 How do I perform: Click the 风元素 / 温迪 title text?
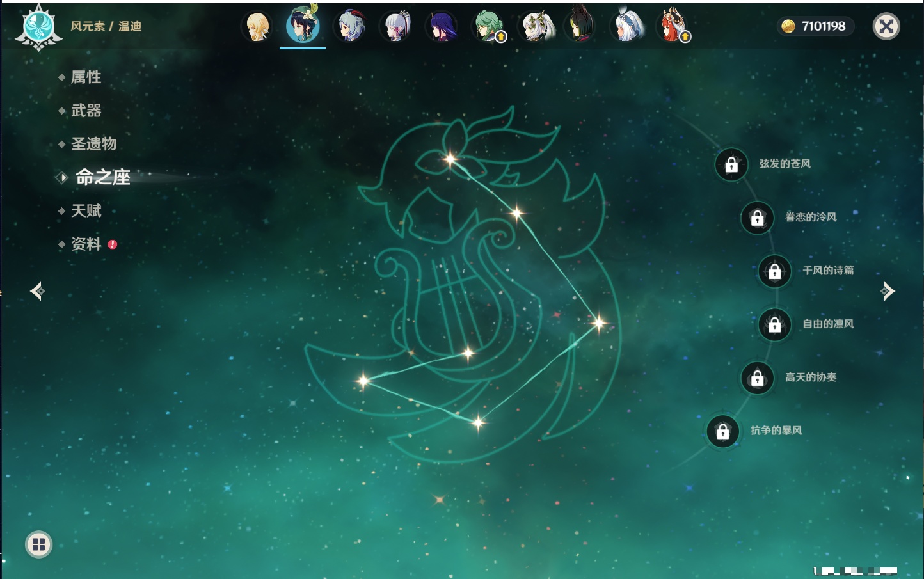[x=106, y=26]
